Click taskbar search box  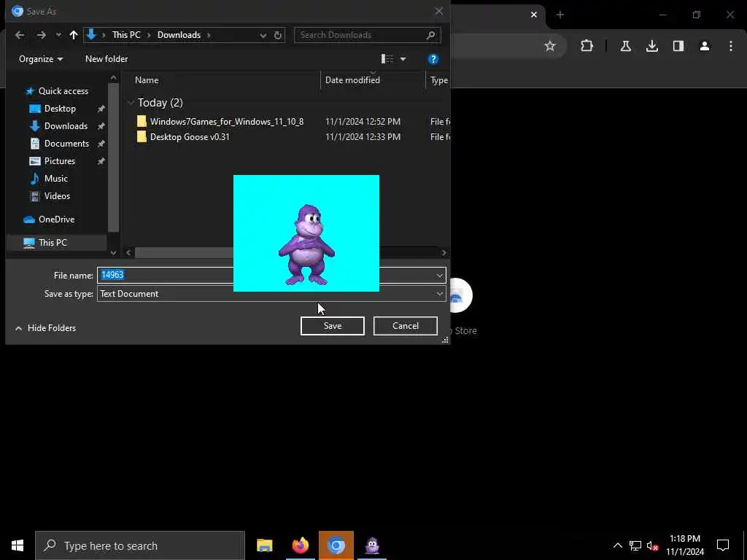140,545
